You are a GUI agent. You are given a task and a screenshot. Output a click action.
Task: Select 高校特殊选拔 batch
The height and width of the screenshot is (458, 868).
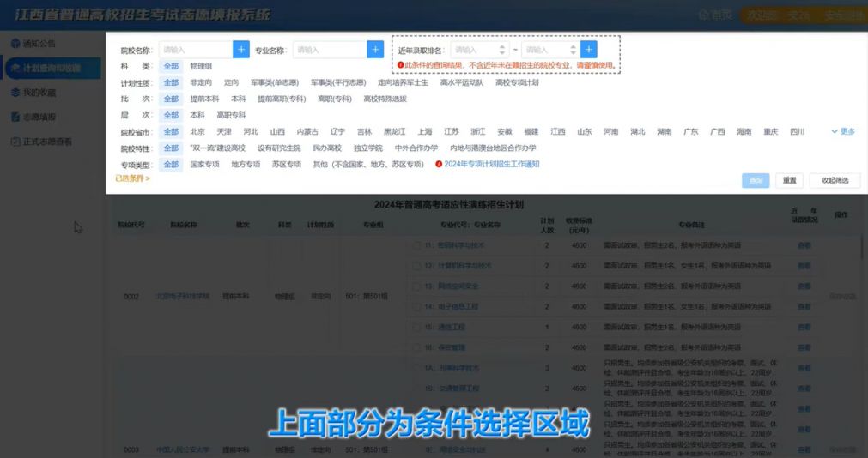[x=385, y=99]
